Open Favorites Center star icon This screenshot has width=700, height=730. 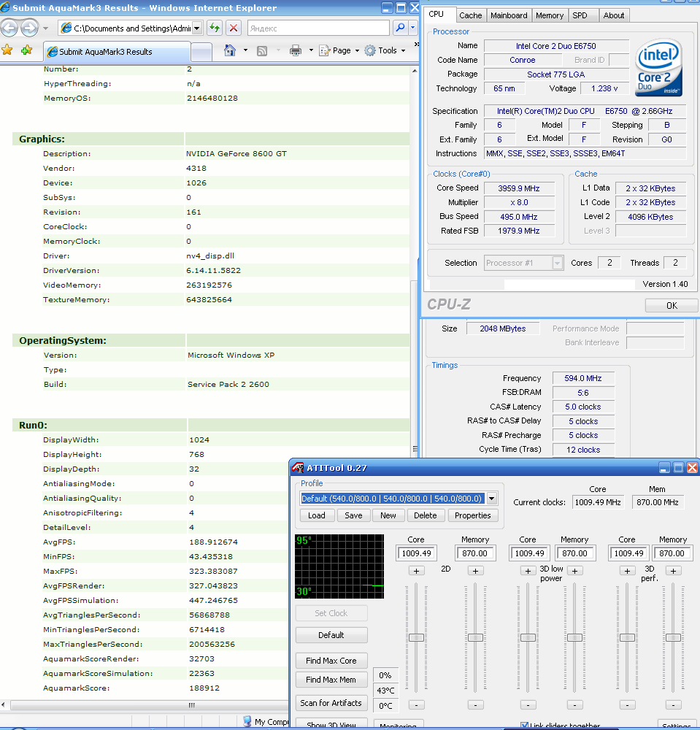coord(7,50)
